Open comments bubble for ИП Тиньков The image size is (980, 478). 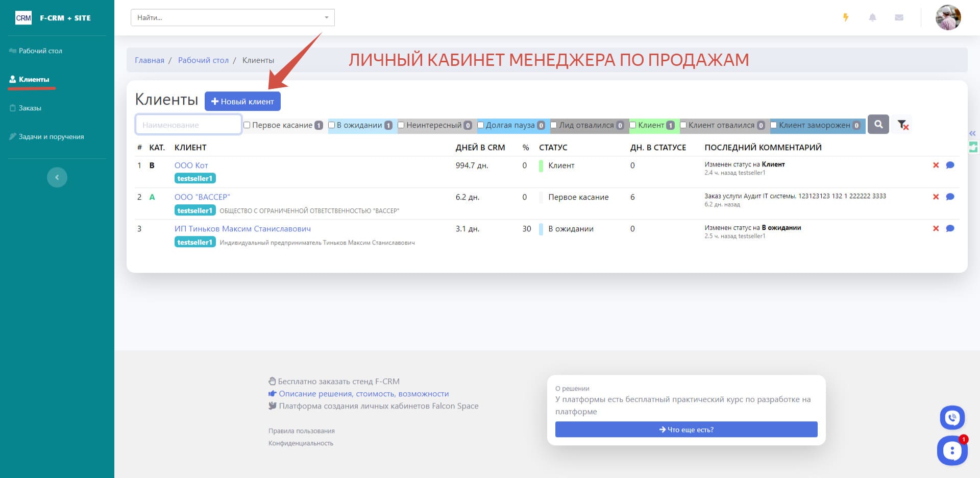pyautogui.click(x=950, y=229)
